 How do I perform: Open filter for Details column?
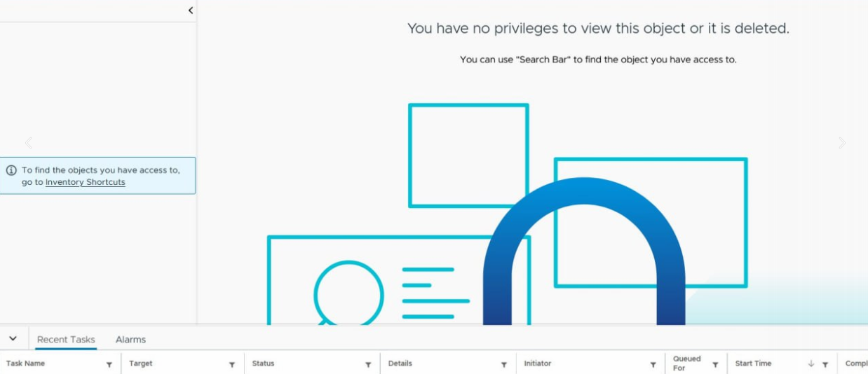tap(504, 364)
